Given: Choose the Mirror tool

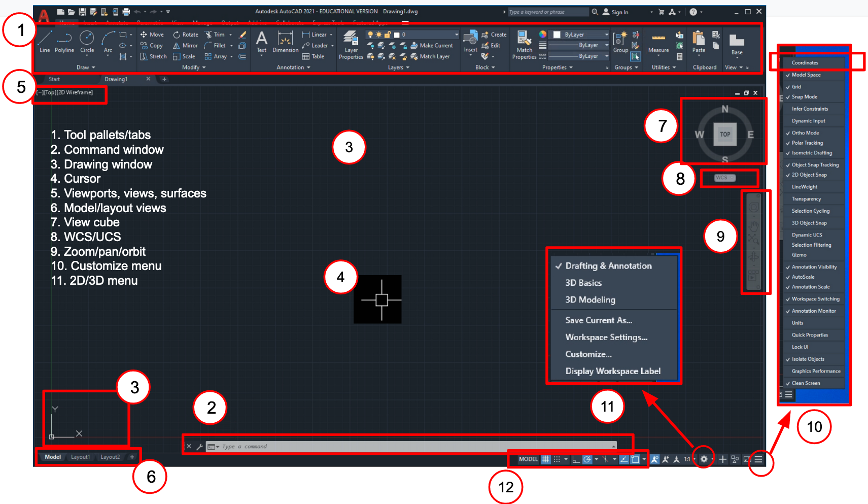Looking at the screenshot, I should tap(186, 46).
